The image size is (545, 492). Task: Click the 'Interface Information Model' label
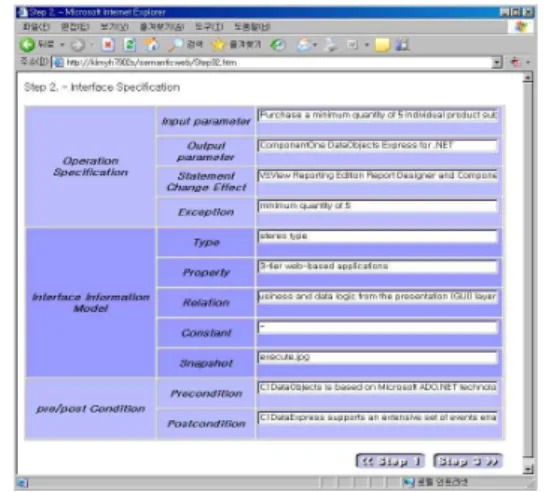pyautogui.click(x=91, y=302)
